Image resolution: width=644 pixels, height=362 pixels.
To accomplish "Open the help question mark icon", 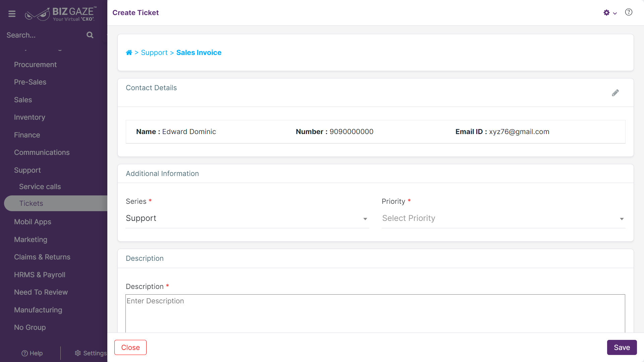I will (629, 12).
